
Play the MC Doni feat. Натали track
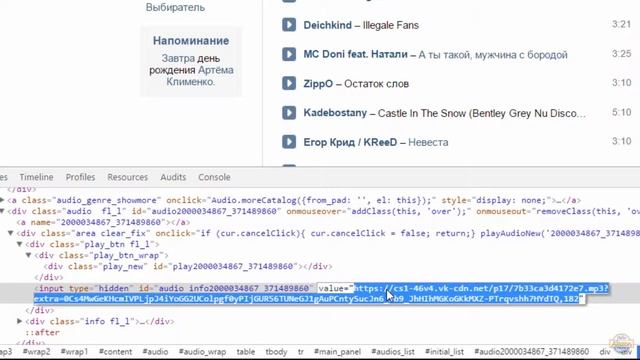289,54
